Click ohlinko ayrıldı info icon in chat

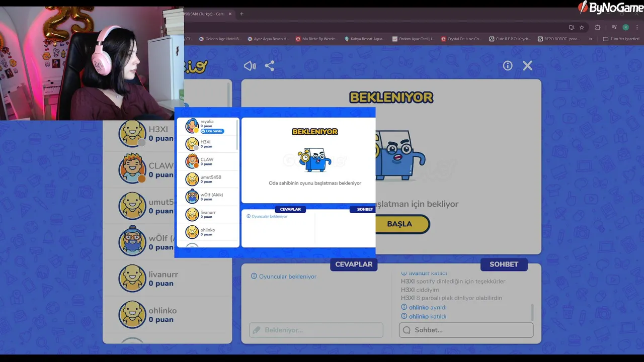[x=404, y=307]
